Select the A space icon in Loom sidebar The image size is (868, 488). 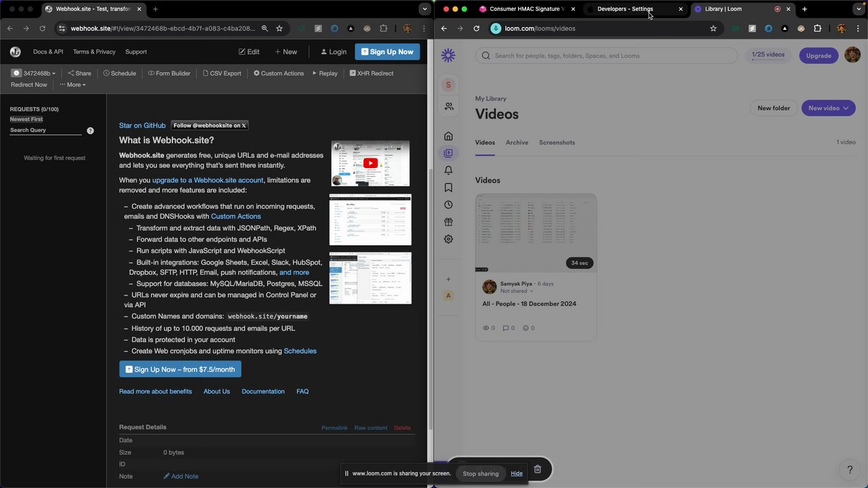click(448, 296)
